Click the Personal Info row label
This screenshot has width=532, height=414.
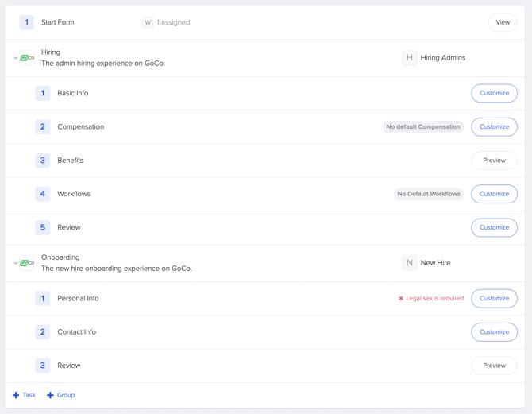[x=78, y=298]
